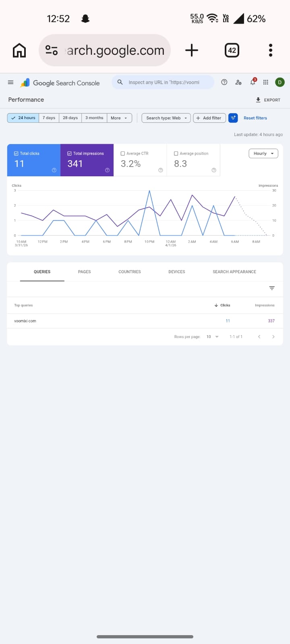
Task: Open notifications bell with 3 alerts
Action: point(253,82)
